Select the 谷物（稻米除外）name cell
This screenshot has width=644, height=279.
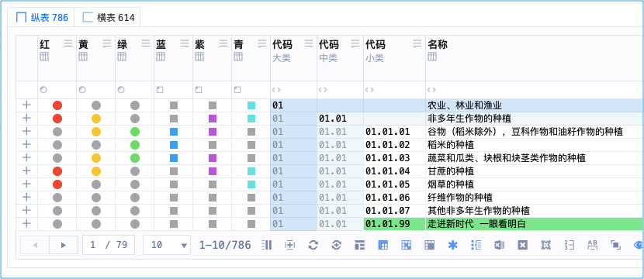click(x=535, y=132)
